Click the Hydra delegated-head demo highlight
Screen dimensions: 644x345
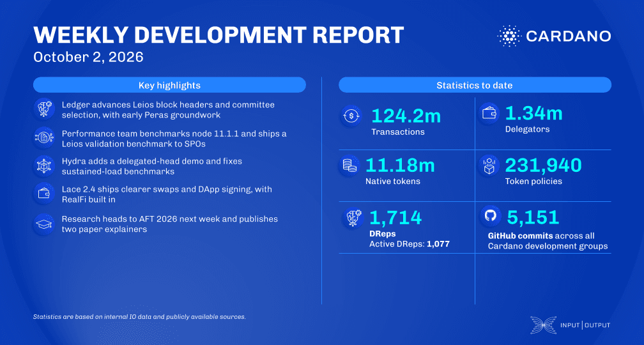(x=151, y=166)
